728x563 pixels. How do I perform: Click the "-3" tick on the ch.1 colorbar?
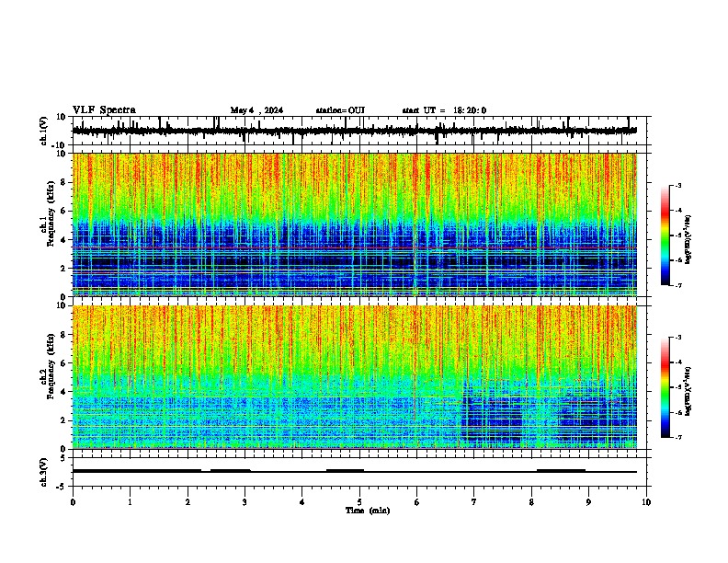(x=678, y=185)
